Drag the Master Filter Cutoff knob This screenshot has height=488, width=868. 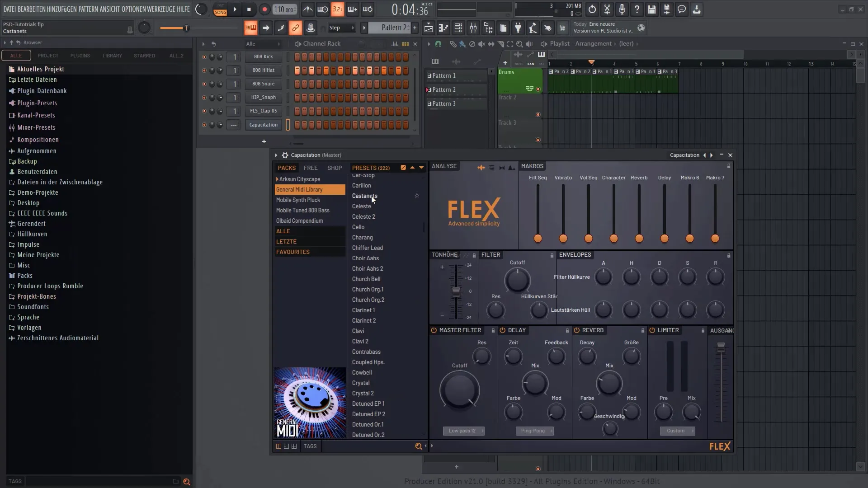pyautogui.click(x=459, y=391)
